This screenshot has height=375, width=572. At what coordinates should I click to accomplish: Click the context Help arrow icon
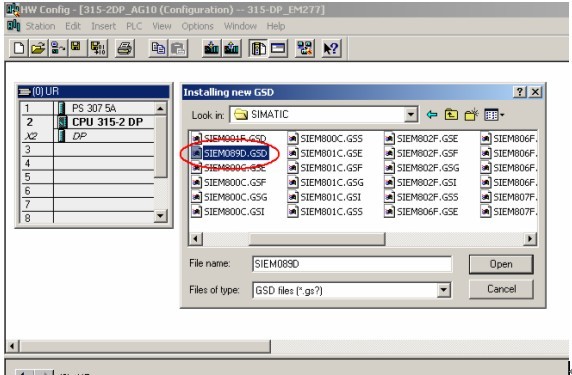tap(331, 48)
